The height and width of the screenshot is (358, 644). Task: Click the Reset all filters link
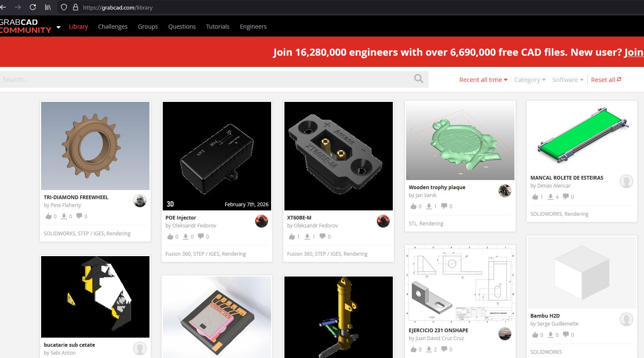click(x=606, y=80)
